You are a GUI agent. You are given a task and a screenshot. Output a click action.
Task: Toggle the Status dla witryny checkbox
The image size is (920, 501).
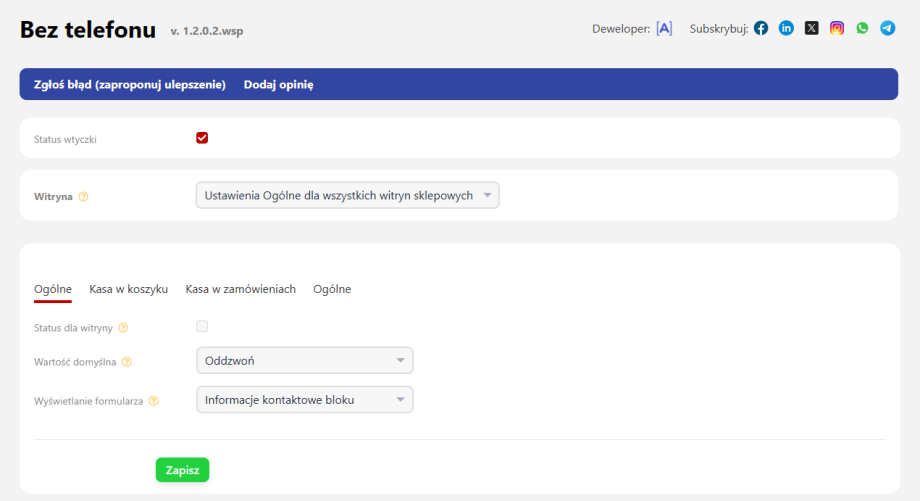[202, 326]
